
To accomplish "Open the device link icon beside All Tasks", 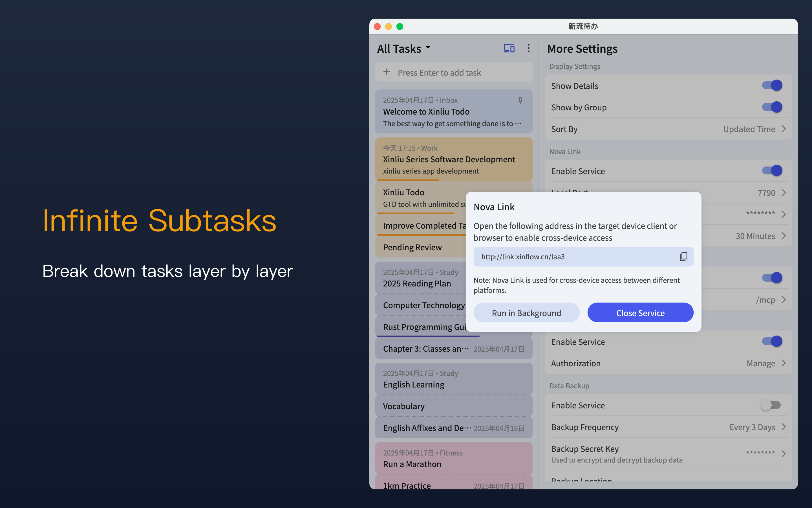I will [509, 48].
